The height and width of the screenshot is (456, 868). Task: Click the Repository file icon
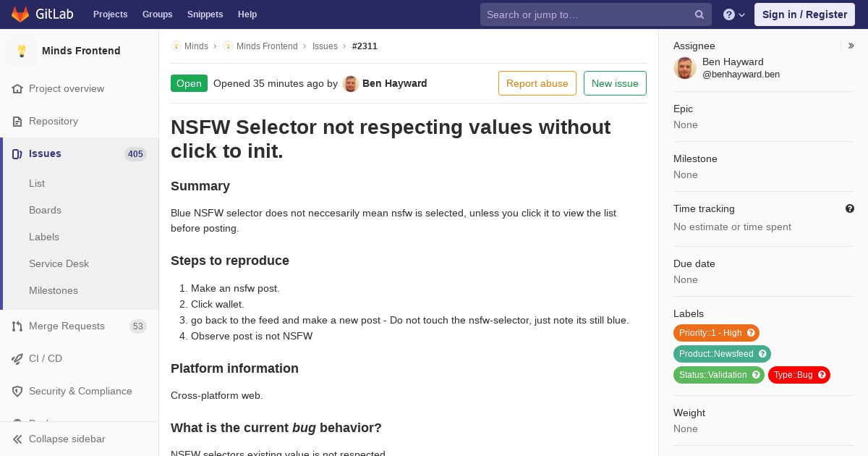point(17,121)
